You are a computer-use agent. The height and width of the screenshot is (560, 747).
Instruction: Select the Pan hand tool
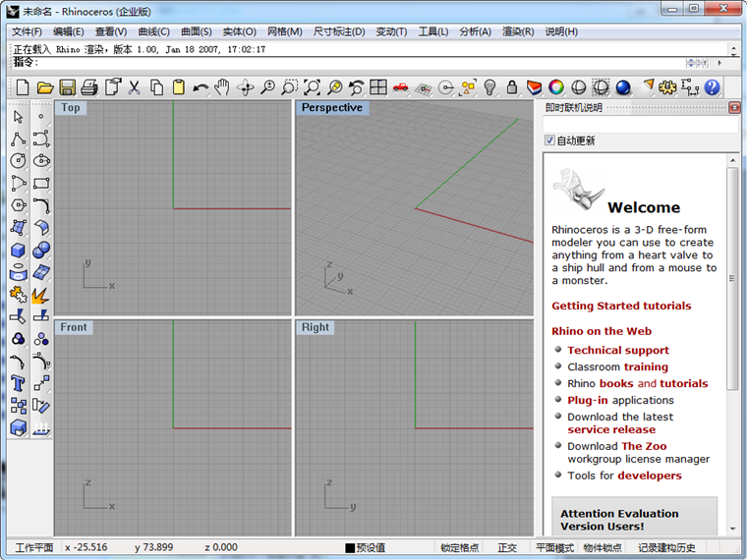tap(222, 87)
